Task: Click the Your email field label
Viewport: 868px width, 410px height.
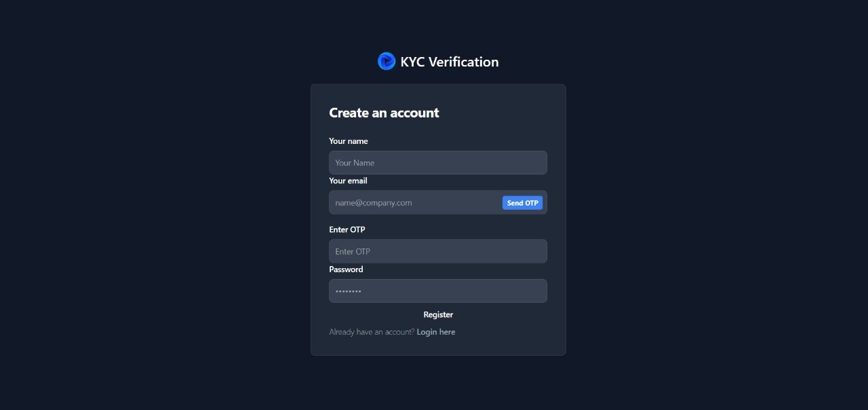Action: [x=348, y=181]
